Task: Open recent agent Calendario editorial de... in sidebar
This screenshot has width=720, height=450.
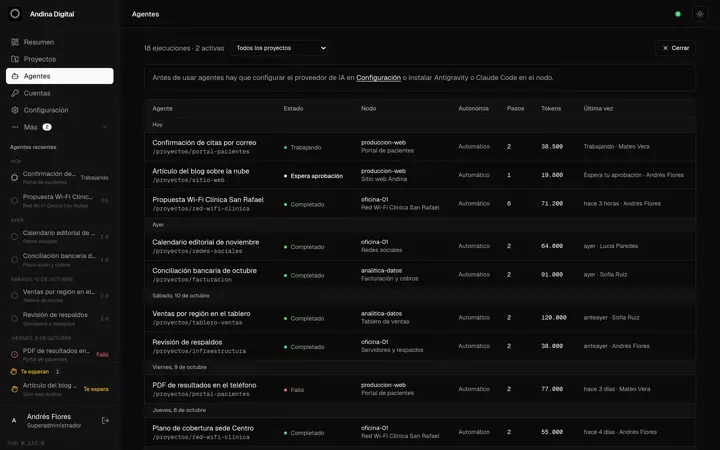Action: (x=60, y=236)
